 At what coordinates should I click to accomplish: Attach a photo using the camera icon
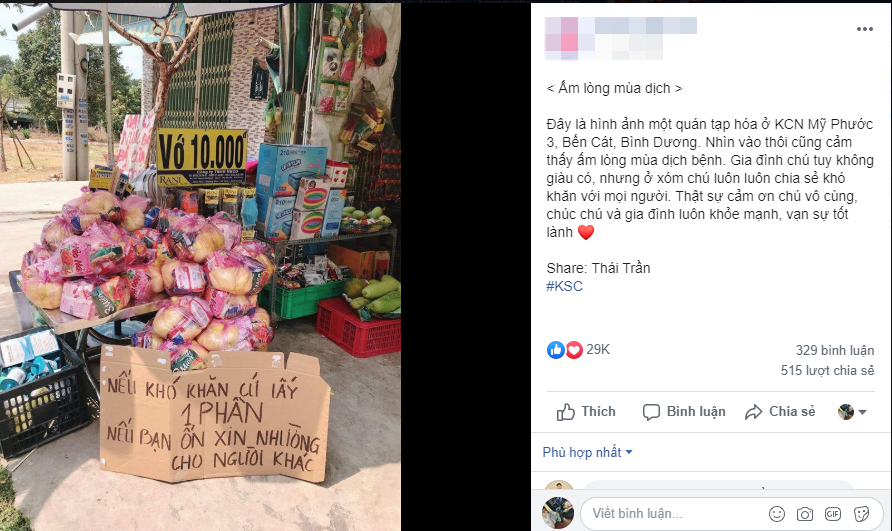(804, 514)
